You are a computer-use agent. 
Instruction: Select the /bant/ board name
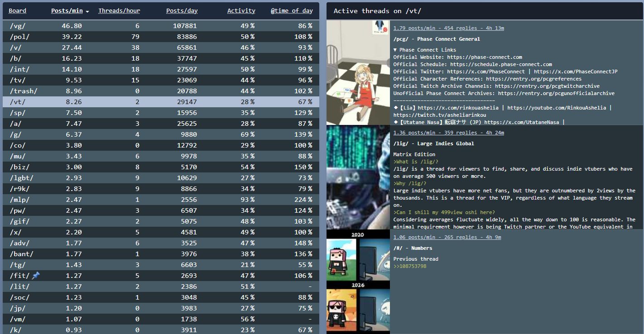point(21,254)
